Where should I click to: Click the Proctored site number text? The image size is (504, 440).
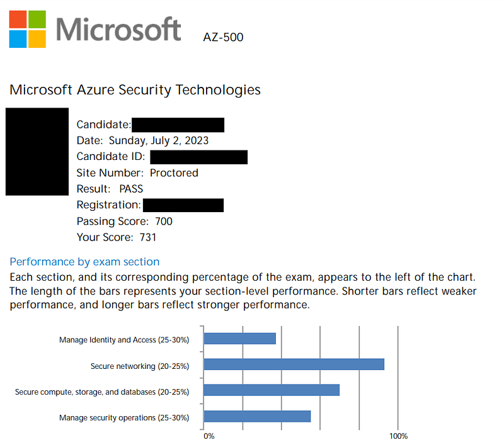tap(175, 172)
